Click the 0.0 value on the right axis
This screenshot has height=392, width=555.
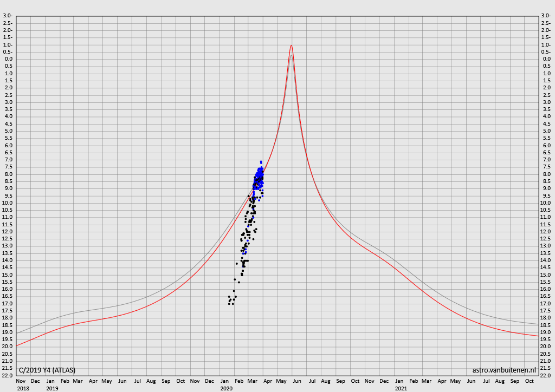547,59
